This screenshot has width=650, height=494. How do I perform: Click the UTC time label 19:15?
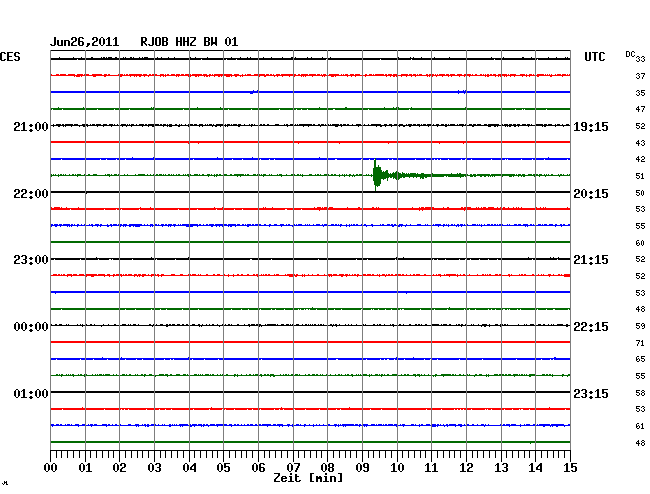coord(591,126)
